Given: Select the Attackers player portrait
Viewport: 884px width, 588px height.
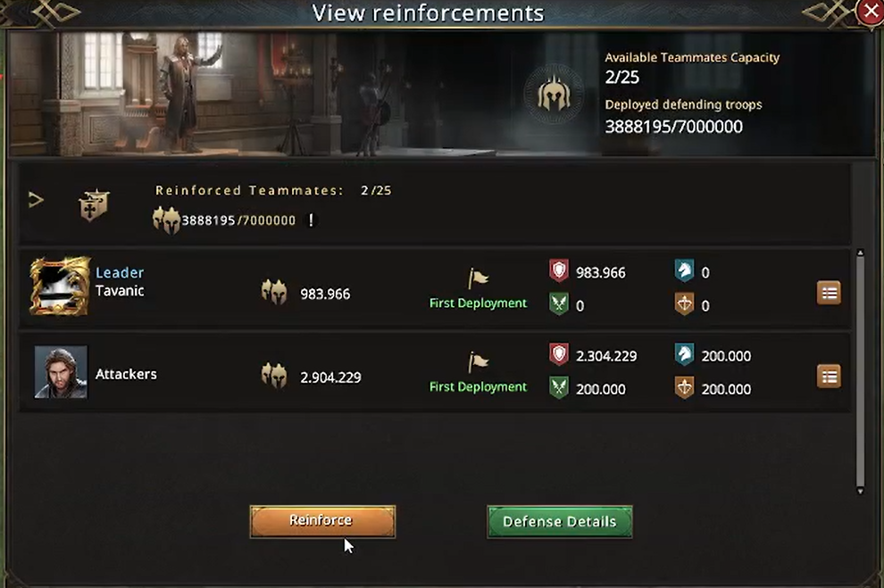Looking at the screenshot, I should pos(61,371).
